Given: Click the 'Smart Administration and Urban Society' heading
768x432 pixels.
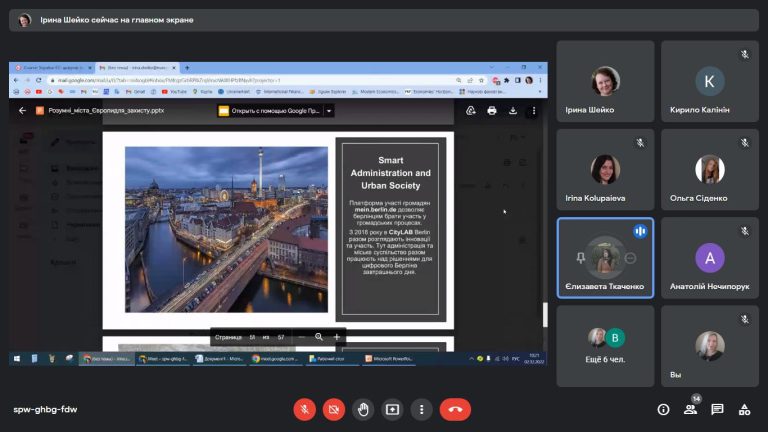Looking at the screenshot, I should (390, 173).
